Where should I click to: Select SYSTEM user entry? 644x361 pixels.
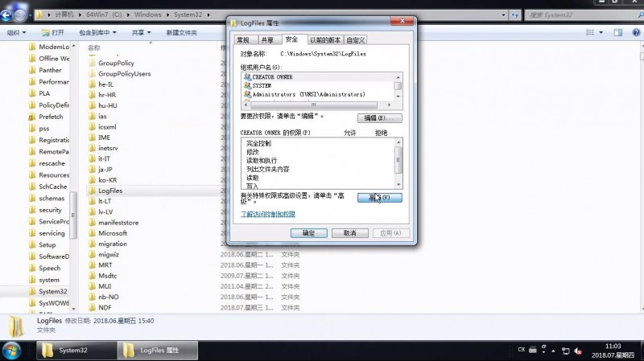262,85
